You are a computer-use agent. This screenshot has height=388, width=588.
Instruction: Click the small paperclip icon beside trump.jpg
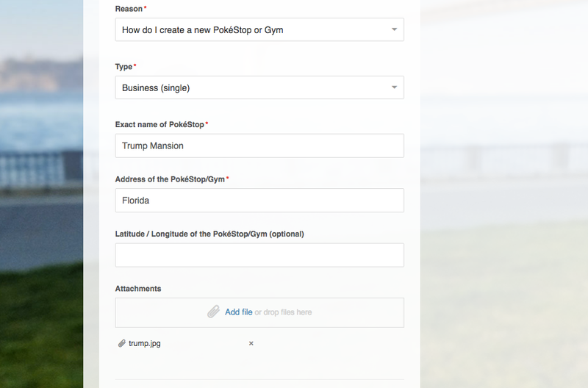(x=121, y=343)
